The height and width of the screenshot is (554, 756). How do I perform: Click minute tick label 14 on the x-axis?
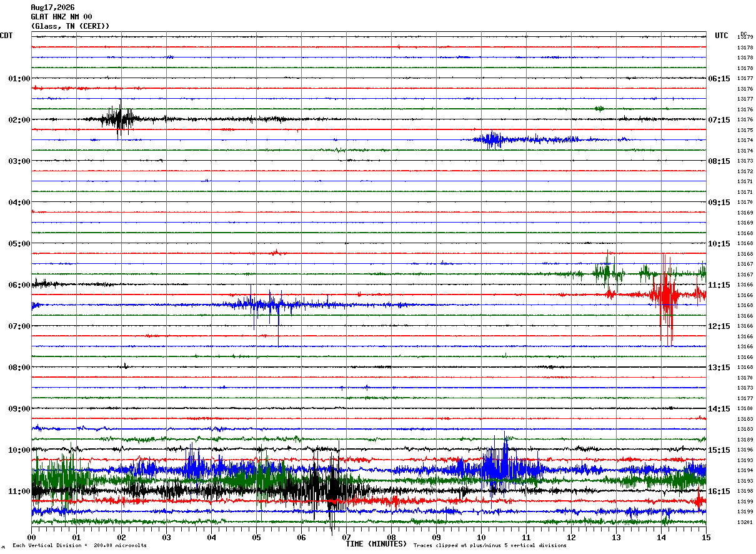(x=661, y=537)
